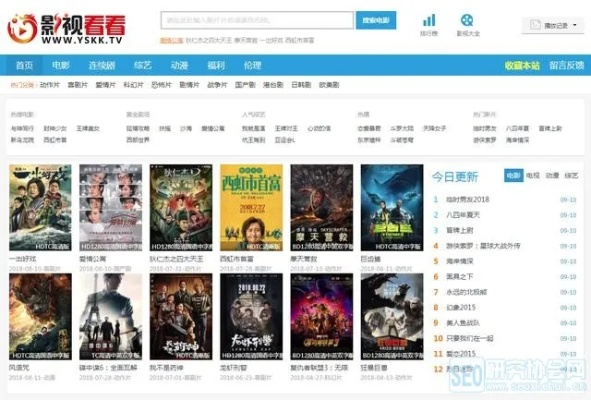Open the 风语咒 movie poster
Screen dimensions: 591x400
pyautogui.click(x=40, y=317)
